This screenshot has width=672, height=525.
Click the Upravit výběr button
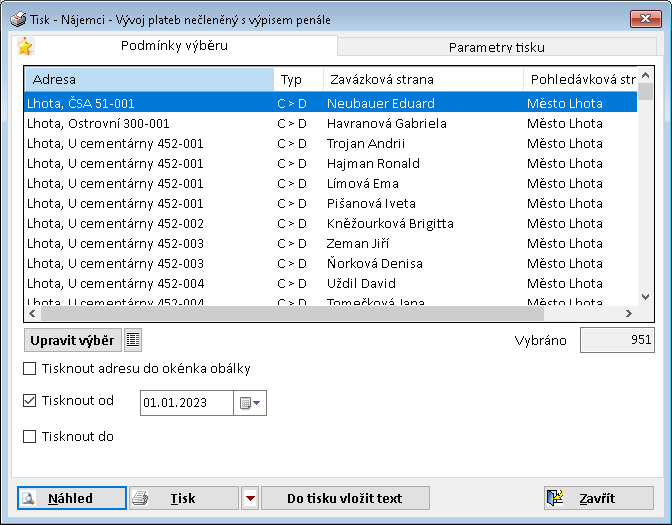tap(72, 340)
